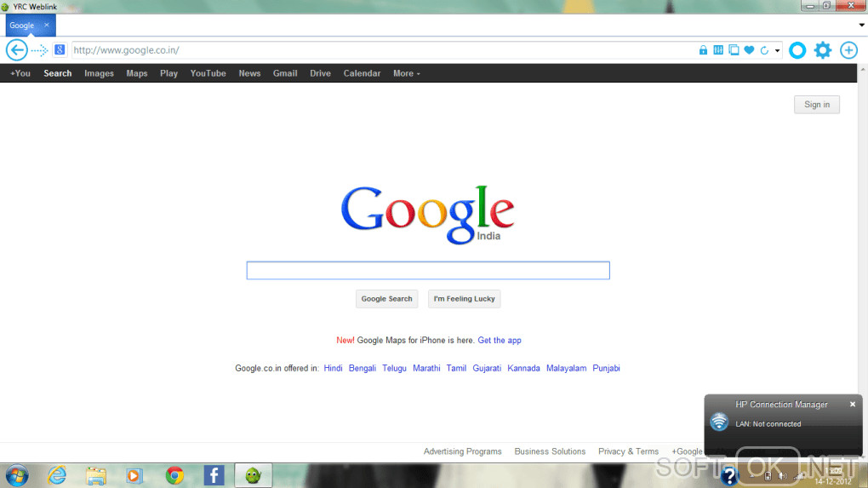
Task: Open YouTube in the Google bar
Action: point(208,73)
